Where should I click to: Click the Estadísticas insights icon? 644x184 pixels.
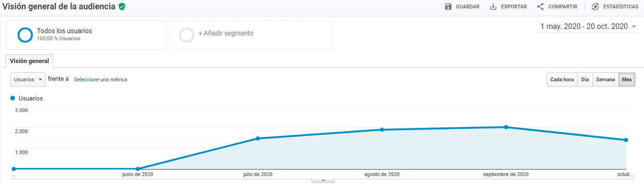[x=595, y=7]
